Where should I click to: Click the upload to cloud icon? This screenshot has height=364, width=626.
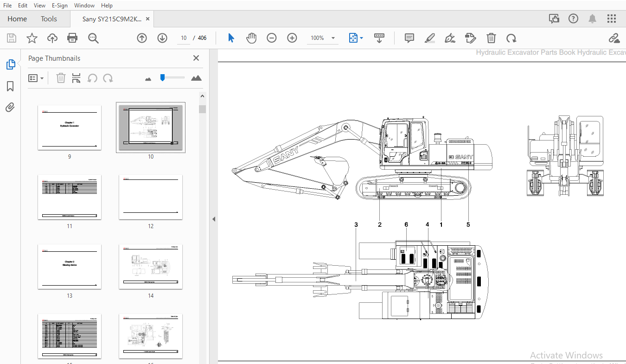(x=52, y=38)
